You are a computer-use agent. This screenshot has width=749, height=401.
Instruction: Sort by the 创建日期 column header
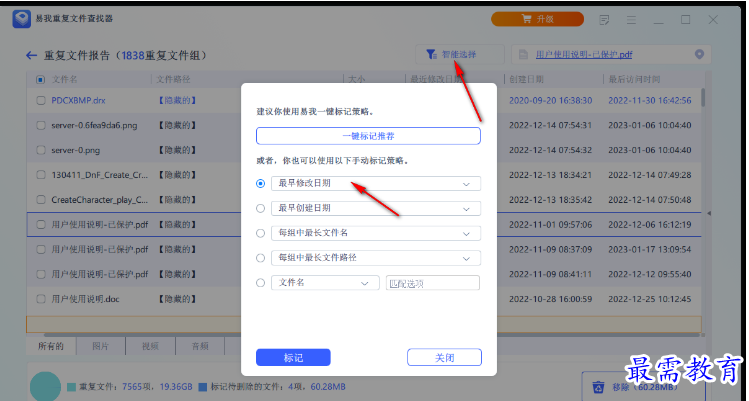[526, 79]
